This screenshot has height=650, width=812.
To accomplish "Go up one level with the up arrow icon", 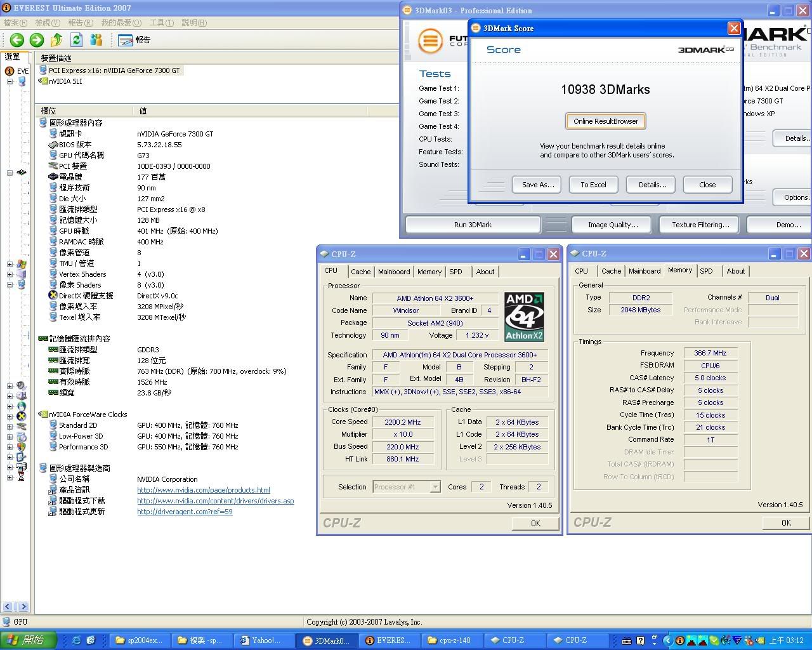I will (x=56, y=40).
